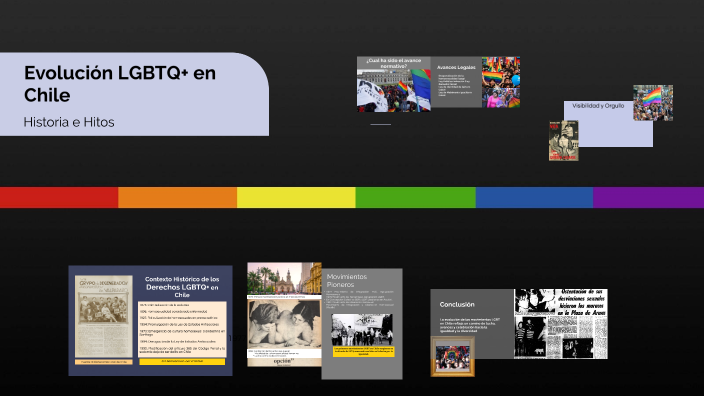Click the pride flags photo beside Avances Legales
Viewport: 704px width, 396px height.
(501, 82)
